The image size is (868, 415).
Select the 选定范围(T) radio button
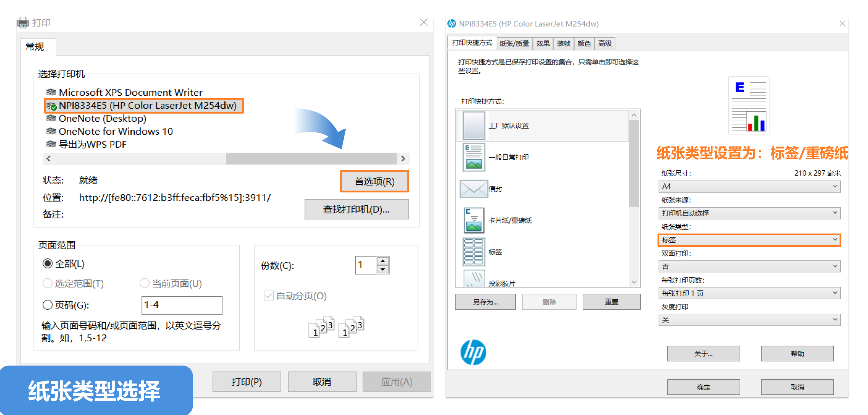(48, 283)
